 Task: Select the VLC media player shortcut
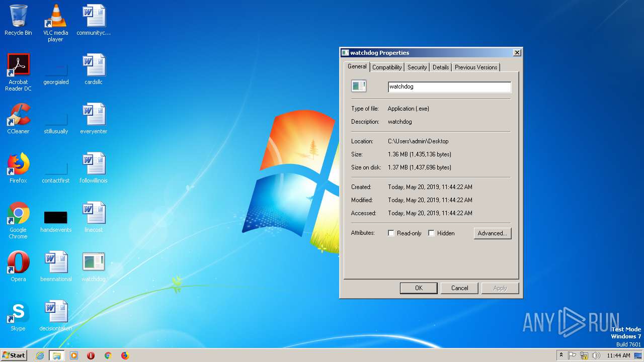click(56, 23)
